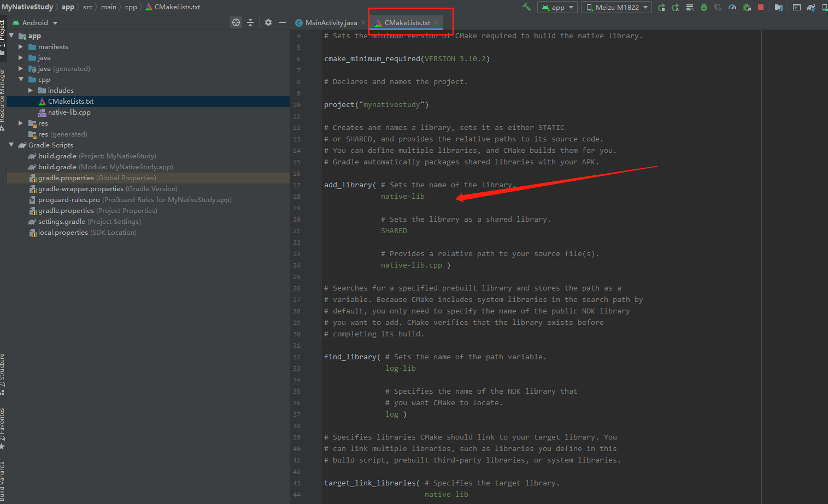828x504 pixels.
Task: Click the includes folder label
Action: [61, 90]
